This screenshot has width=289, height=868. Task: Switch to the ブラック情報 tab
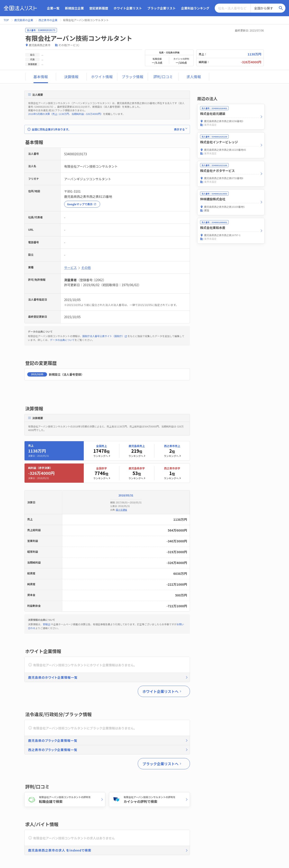point(133,77)
